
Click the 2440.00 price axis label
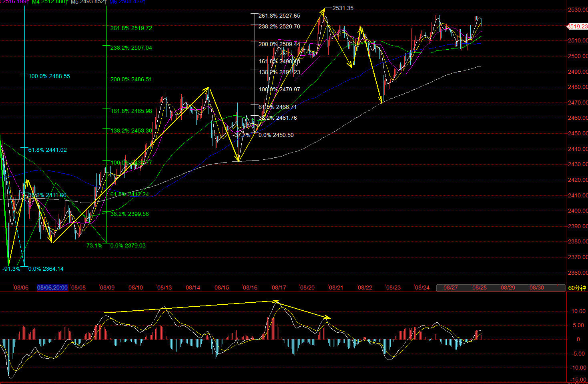point(578,149)
